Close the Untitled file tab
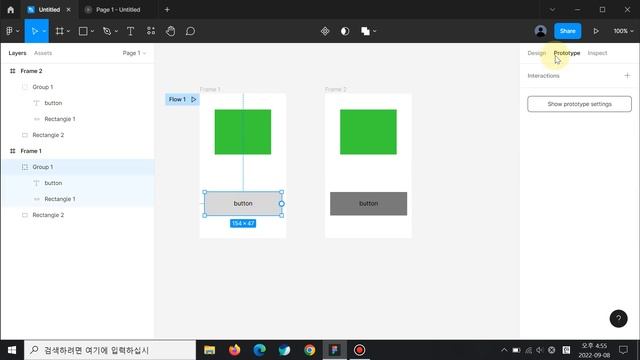Image resolution: width=640 pixels, height=360 pixels. tap(69, 9)
